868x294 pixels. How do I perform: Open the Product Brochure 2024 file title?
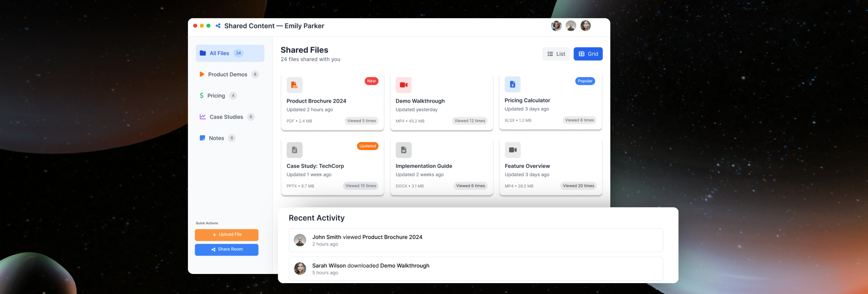[316, 101]
